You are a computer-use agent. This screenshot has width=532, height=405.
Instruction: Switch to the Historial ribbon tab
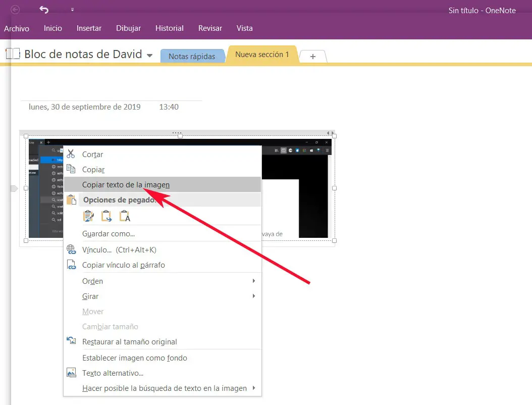[169, 28]
